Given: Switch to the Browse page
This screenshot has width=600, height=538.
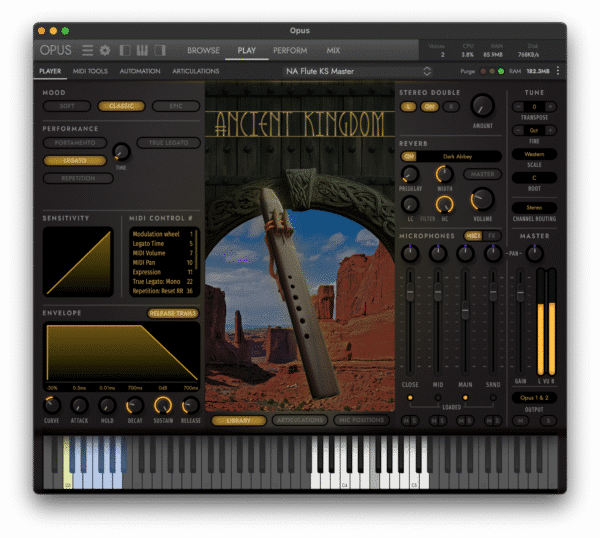Looking at the screenshot, I should coord(203,51).
